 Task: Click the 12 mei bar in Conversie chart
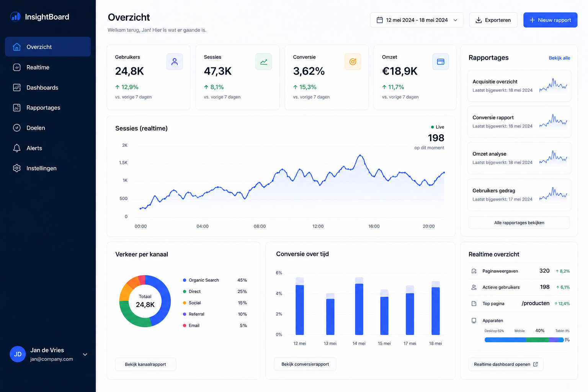300,306
